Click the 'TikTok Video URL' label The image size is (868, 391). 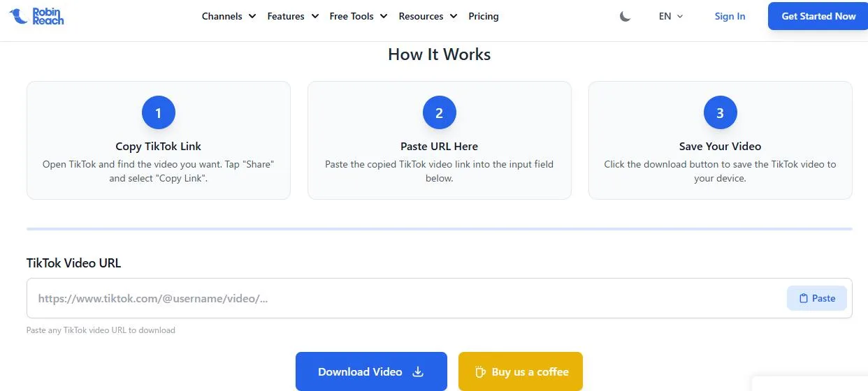[73, 263]
